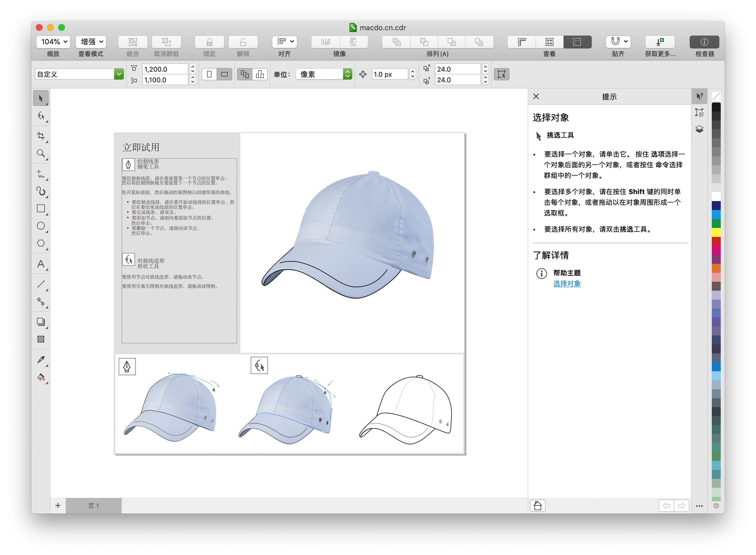Click the add page plus button
Image resolution: width=756 pixels, height=555 pixels.
(58, 506)
